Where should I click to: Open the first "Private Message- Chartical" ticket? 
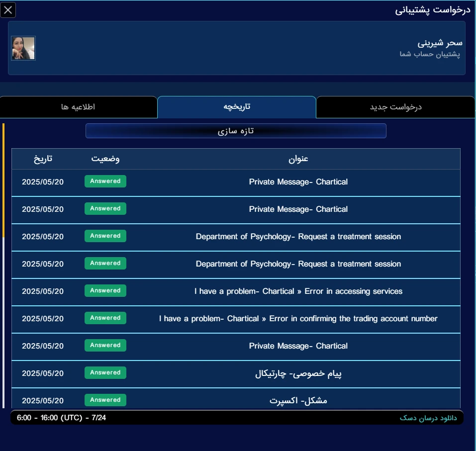tap(298, 182)
